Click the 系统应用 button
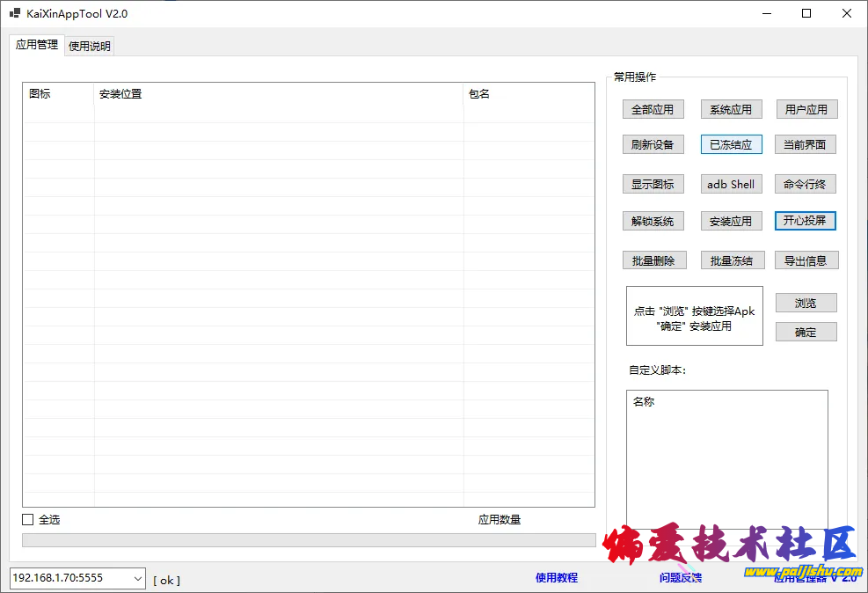This screenshot has height=593, width=868. point(731,109)
